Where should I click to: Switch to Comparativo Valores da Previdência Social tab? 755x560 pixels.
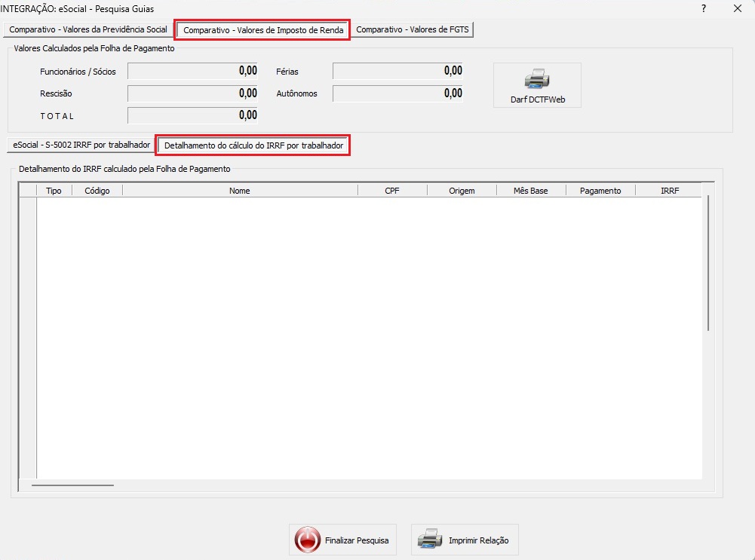click(88, 30)
